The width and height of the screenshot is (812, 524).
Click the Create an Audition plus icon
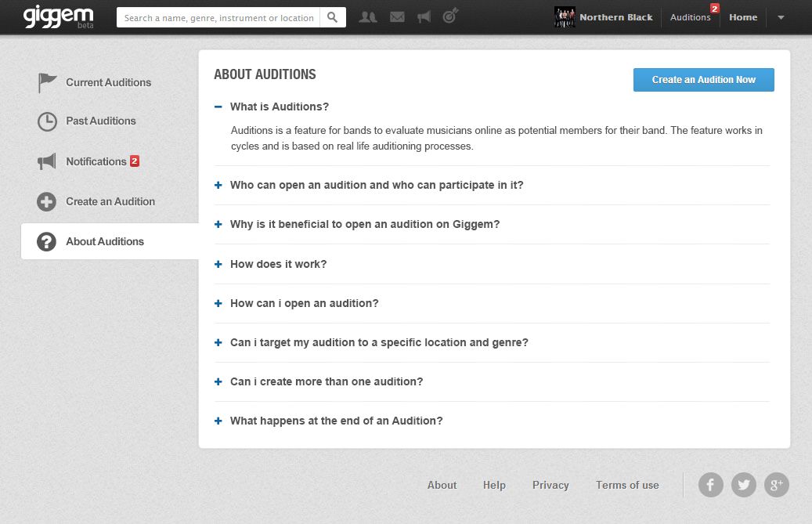point(47,201)
